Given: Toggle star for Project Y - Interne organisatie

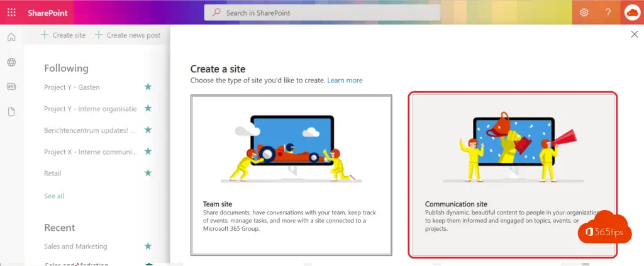Looking at the screenshot, I should [148, 108].
